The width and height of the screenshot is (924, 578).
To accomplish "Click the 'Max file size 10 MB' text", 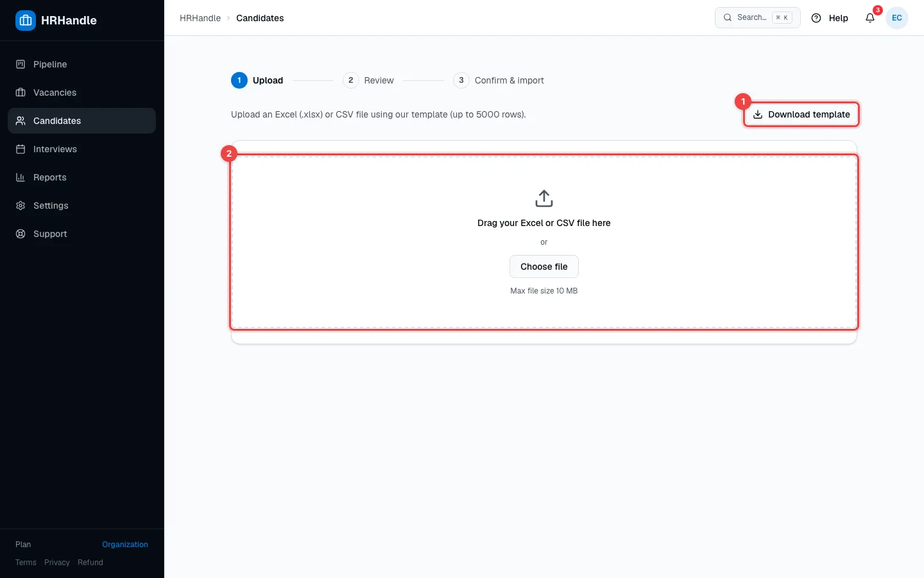I will coord(544,291).
